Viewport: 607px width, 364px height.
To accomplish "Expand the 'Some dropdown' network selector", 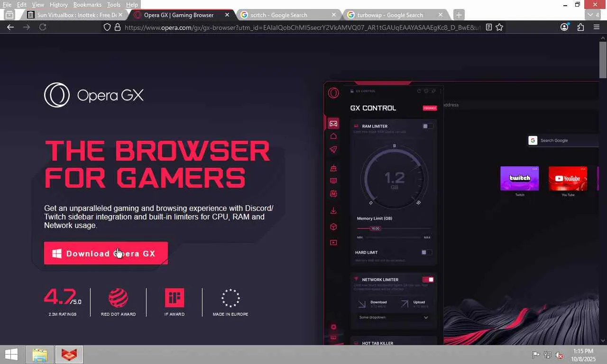I will 393,317.
